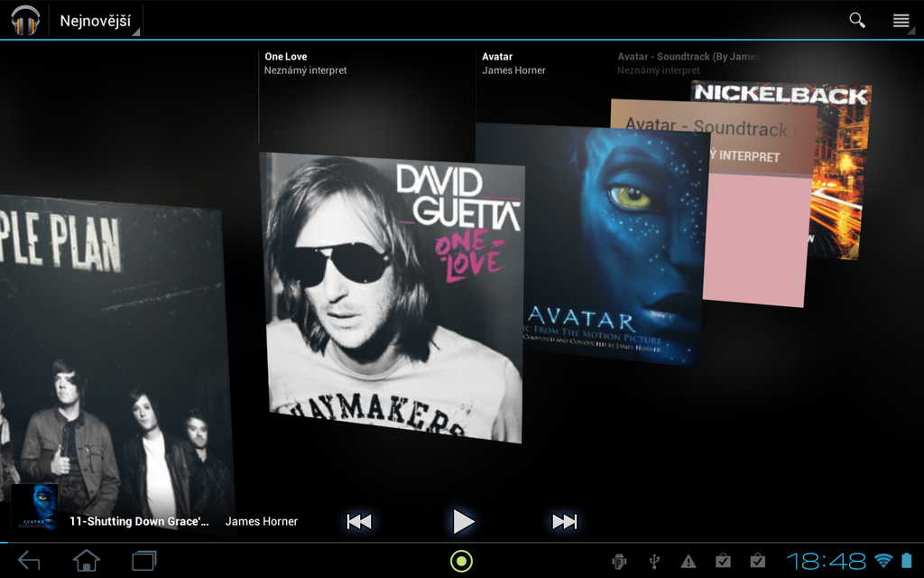The height and width of the screenshot is (578, 924).
Task: Tap the USB connected icon in status bar
Action: click(653, 560)
